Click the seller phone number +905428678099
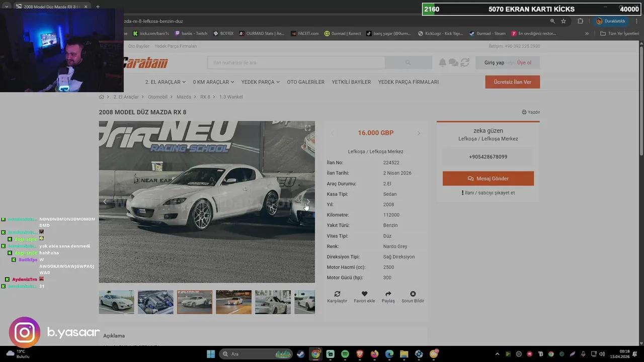This screenshot has height=362, width=644. [x=488, y=157]
